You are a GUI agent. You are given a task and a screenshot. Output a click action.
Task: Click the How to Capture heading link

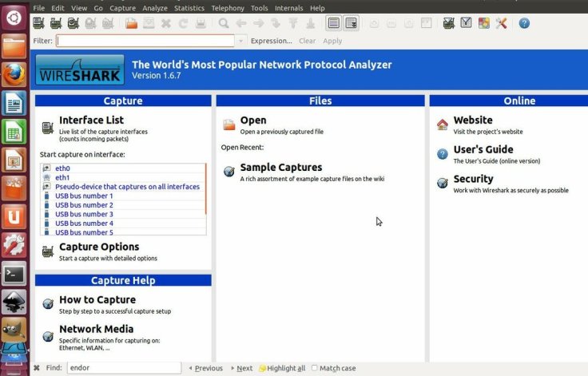pyautogui.click(x=97, y=299)
